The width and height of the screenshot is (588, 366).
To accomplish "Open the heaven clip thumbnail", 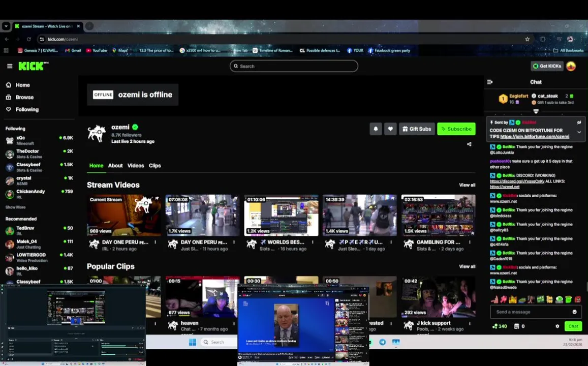I will (202, 297).
